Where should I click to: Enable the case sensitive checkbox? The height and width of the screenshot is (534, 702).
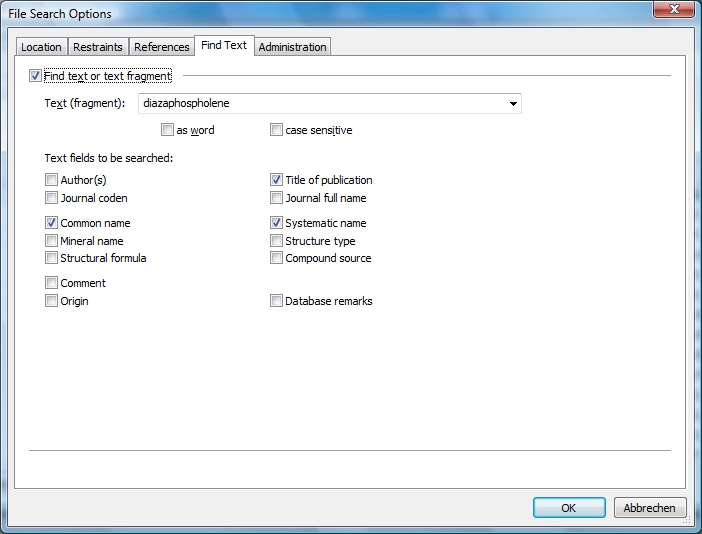coord(277,130)
